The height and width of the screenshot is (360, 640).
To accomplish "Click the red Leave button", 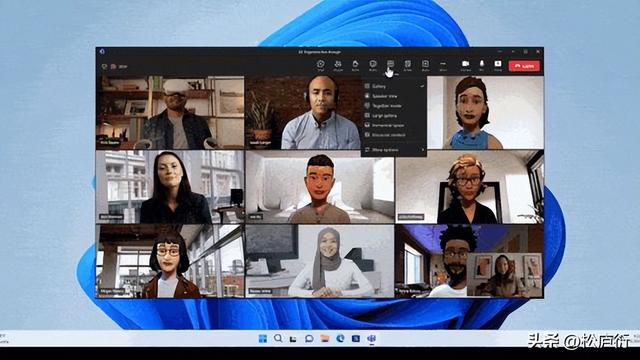I will click(524, 66).
